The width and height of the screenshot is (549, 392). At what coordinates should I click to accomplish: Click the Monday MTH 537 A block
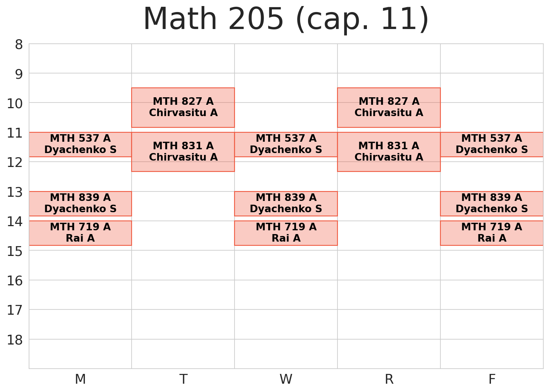click(x=80, y=144)
